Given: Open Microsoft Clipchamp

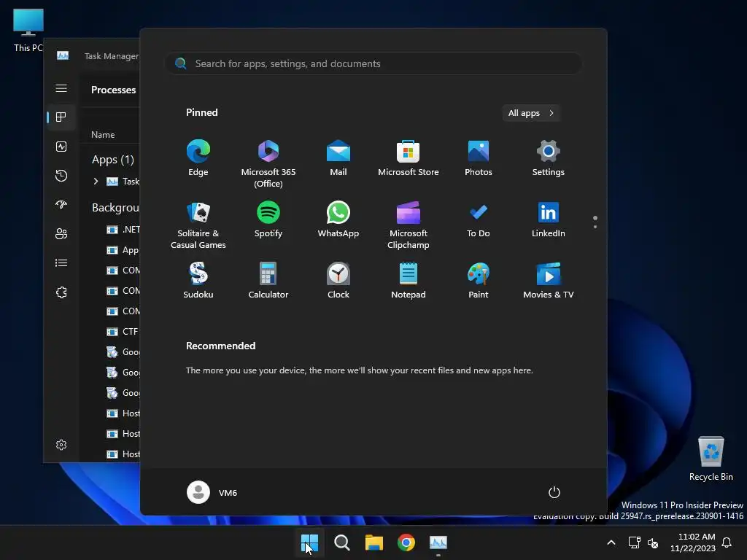Looking at the screenshot, I should coord(409,225).
